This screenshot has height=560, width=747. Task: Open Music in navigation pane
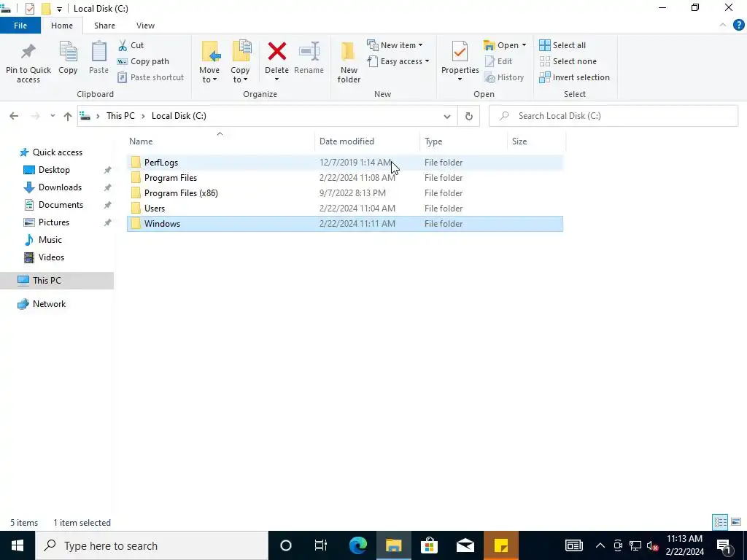(x=50, y=240)
